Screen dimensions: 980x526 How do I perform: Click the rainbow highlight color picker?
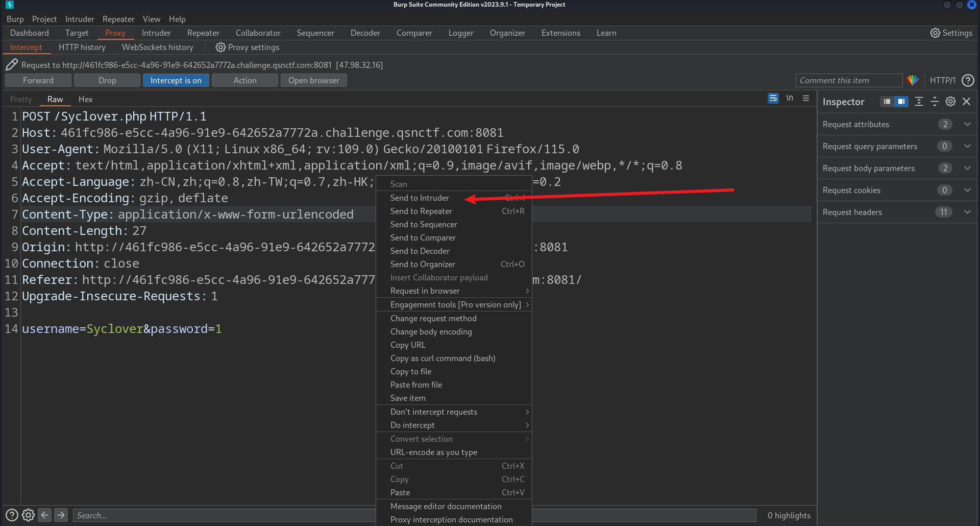pyautogui.click(x=913, y=80)
